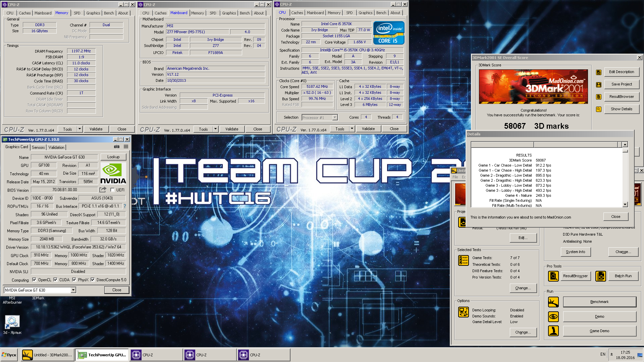Switch to the first CPU-Z taskbar item
The height and width of the screenshot is (362, 644).
(156, 355)
